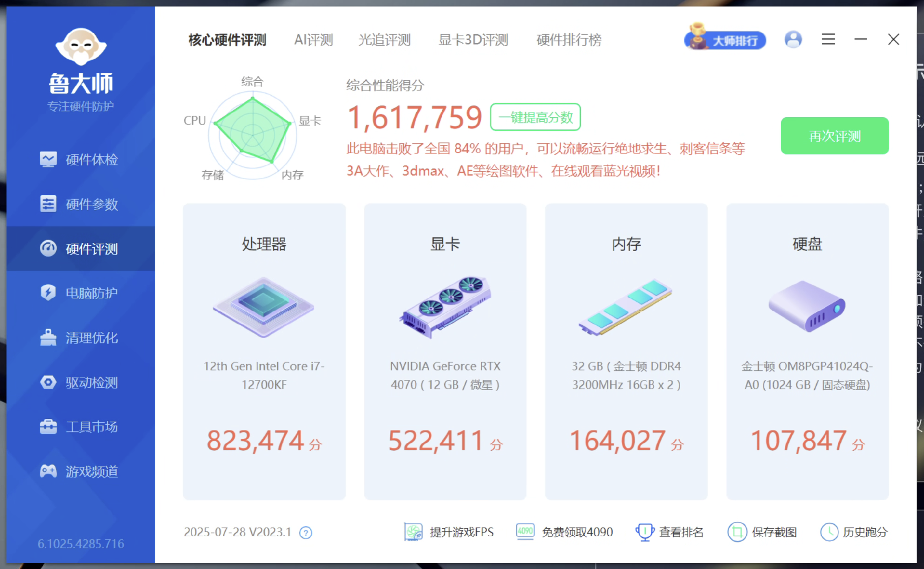Click the 电脑防护 shield icon

(x=48, y=292)
